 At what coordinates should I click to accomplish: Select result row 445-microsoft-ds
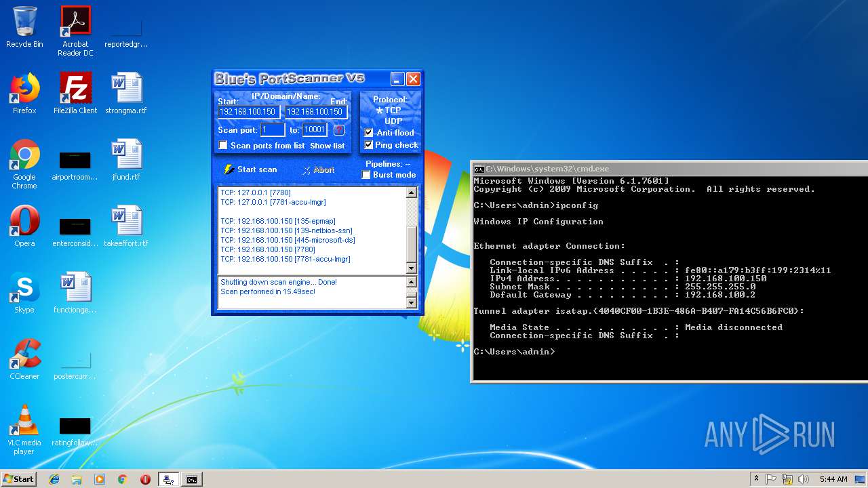pyautogui.click(x=288, y=240)
